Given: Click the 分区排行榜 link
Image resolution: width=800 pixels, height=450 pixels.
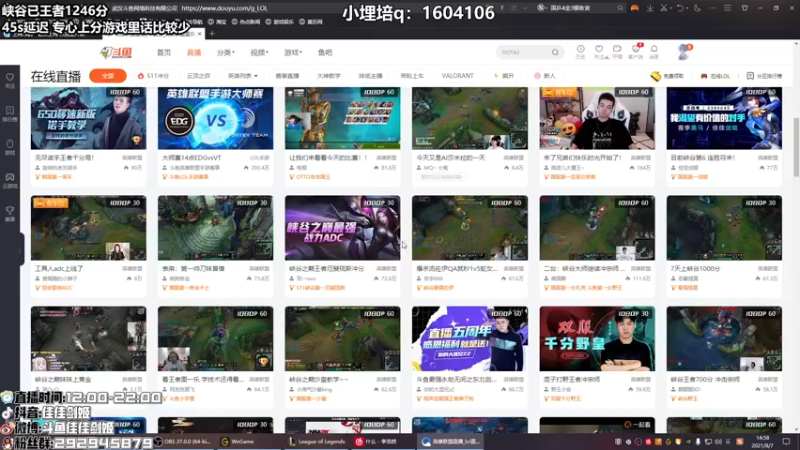Looking at the screenshot, I should 764,76.
